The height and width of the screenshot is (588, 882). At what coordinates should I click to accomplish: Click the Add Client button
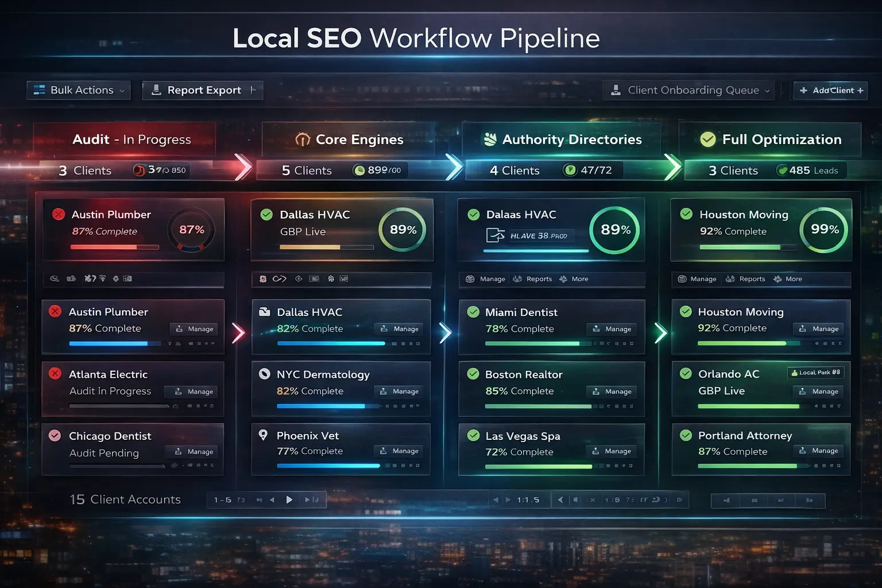(830, 90)
